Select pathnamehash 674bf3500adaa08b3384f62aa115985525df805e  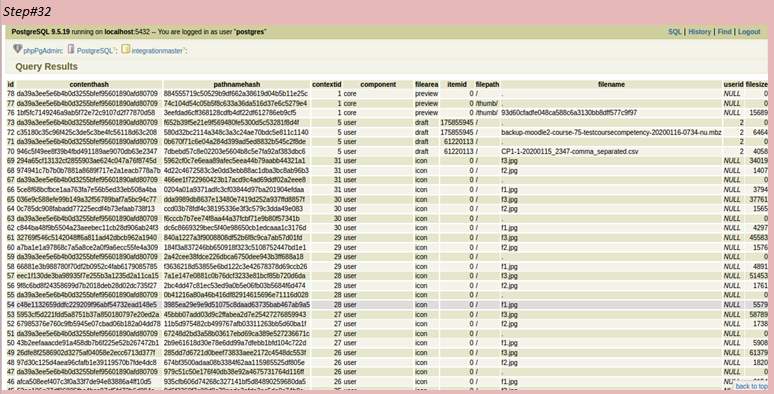pos(234,362)
